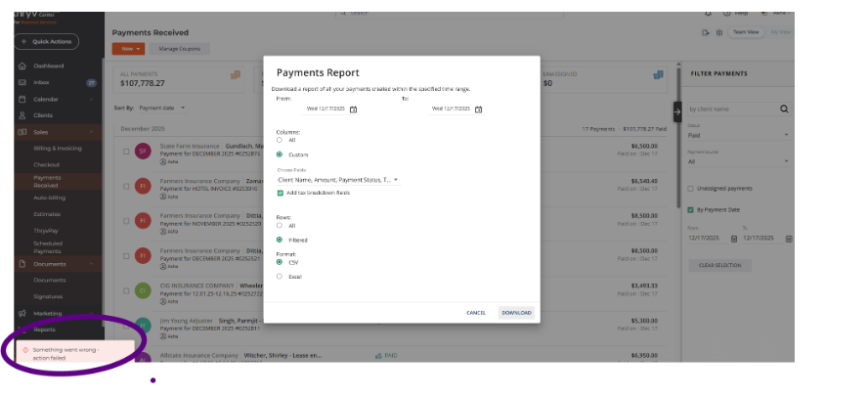Check the Unassigned payments filter
868x397 pixels.
[x=690, y=188]
